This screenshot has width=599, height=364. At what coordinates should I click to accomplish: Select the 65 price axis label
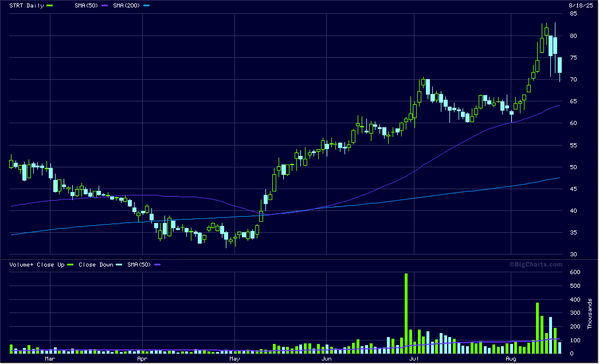click(573, 101)
